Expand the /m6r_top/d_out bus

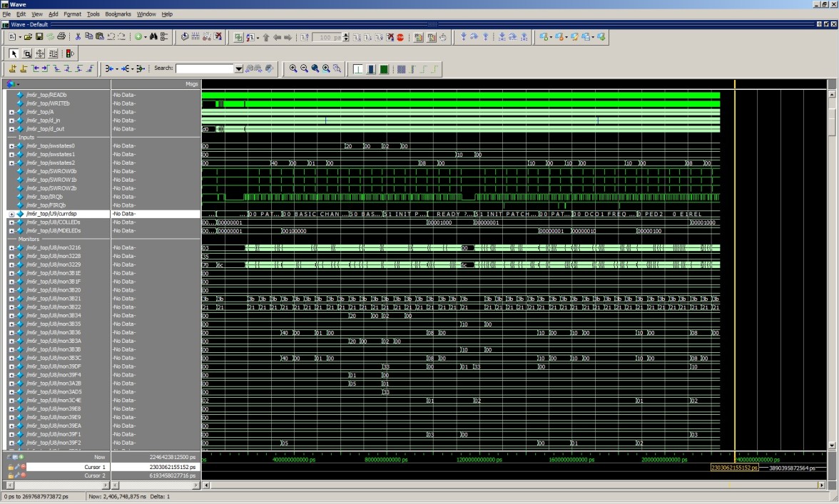11,129
